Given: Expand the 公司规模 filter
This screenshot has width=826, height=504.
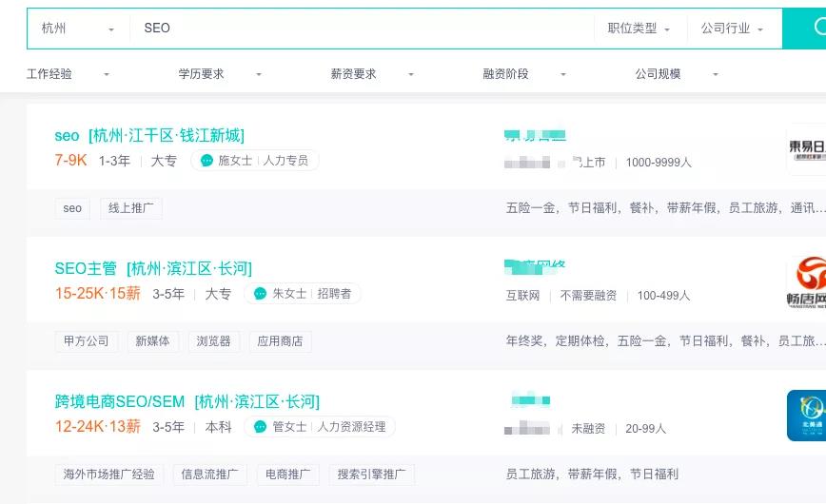Looking at the screenshot, I should [678, 74].
